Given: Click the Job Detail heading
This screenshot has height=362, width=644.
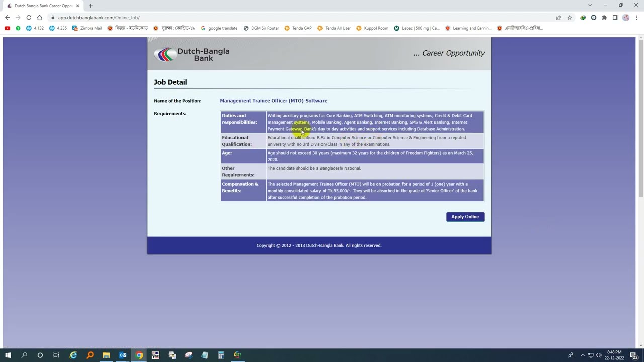Looking at the screenshot, I should click(170, 82).
